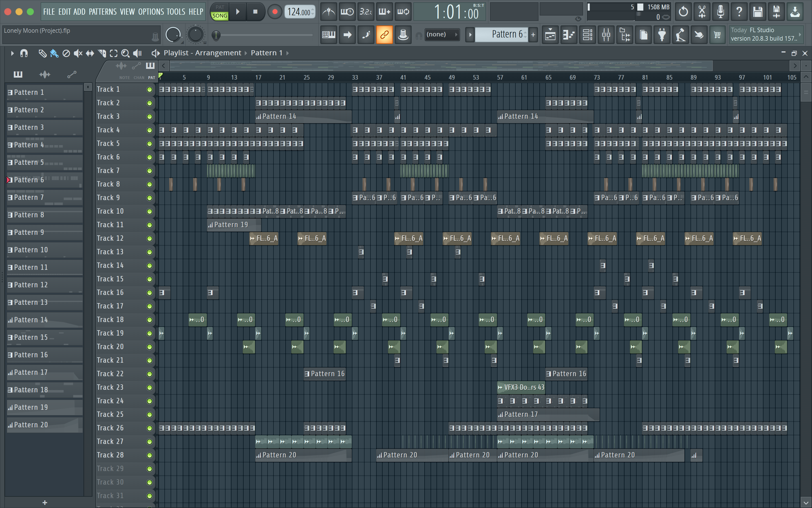The image size is (812, 508).
Task: Mute Track 12 with its green light
Action: (150, 238)
